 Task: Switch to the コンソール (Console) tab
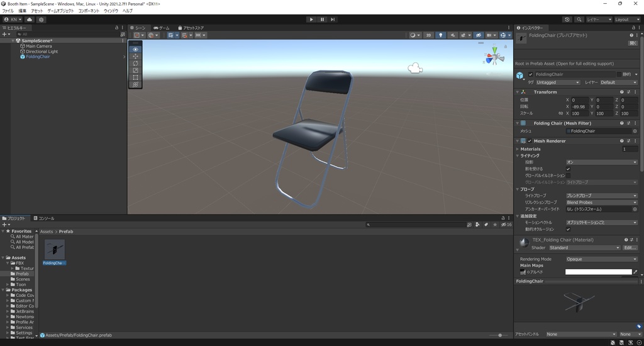pyautogui.click(x=44, y=219)
